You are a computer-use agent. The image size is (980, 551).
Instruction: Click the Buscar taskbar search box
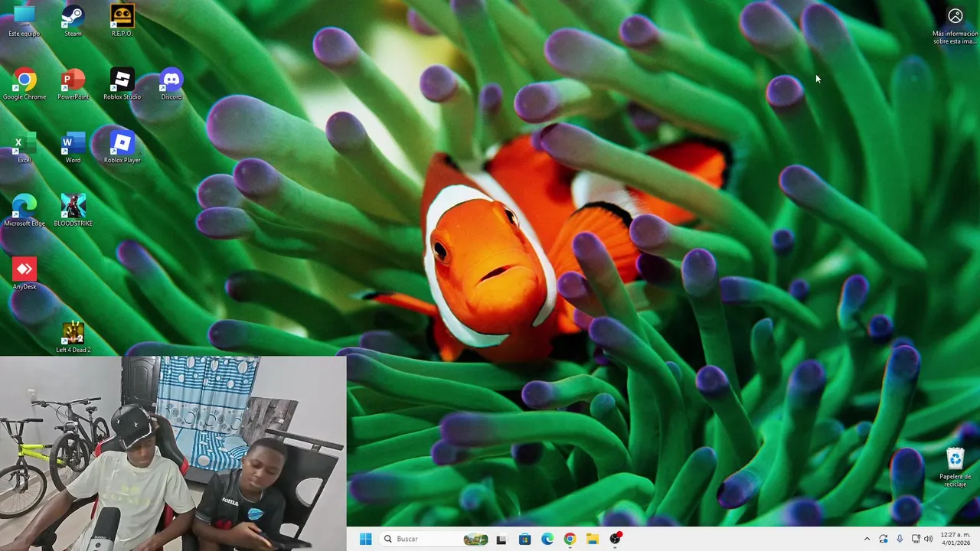(436, 539)
